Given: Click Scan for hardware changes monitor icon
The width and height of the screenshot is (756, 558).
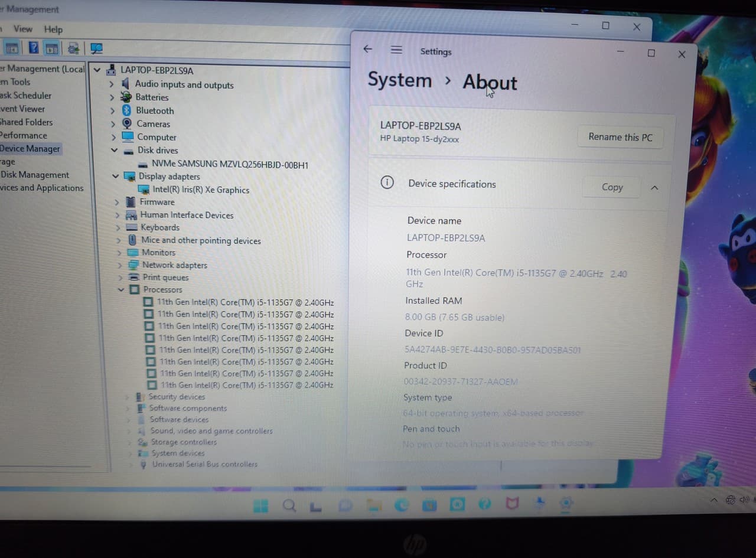Looking at the screenshot, I should 97,48.
